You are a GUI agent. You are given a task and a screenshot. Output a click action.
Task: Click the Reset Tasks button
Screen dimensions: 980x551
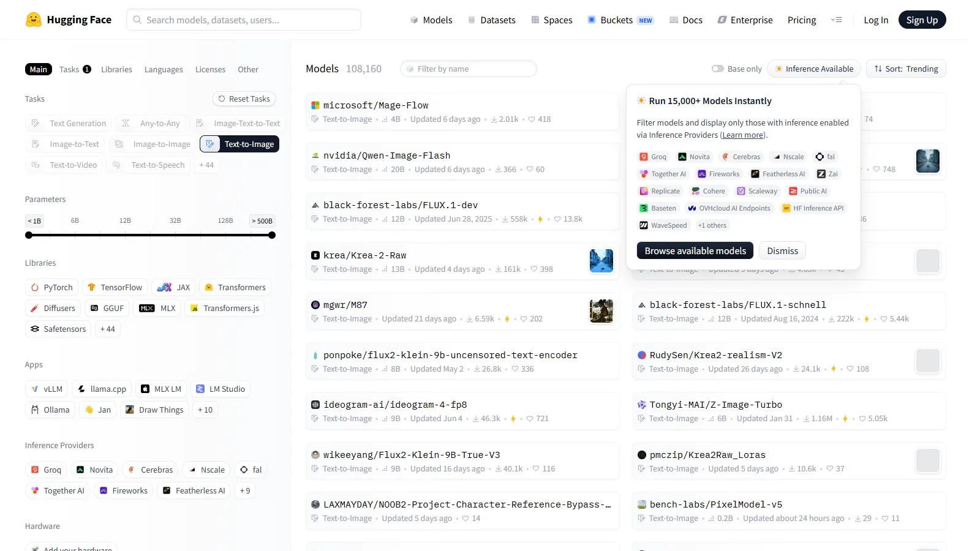click(x=244, y=99)
